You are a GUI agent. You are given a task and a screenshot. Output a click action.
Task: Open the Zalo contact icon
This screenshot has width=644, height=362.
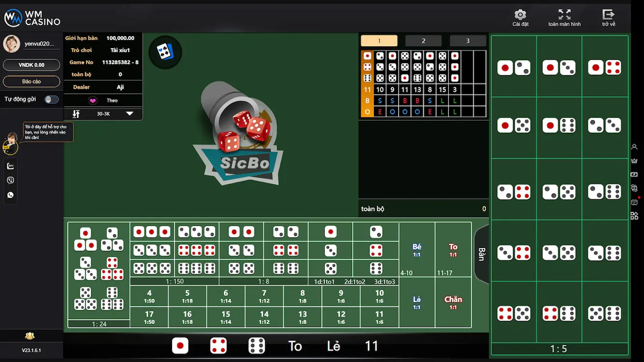pos(11,166)
